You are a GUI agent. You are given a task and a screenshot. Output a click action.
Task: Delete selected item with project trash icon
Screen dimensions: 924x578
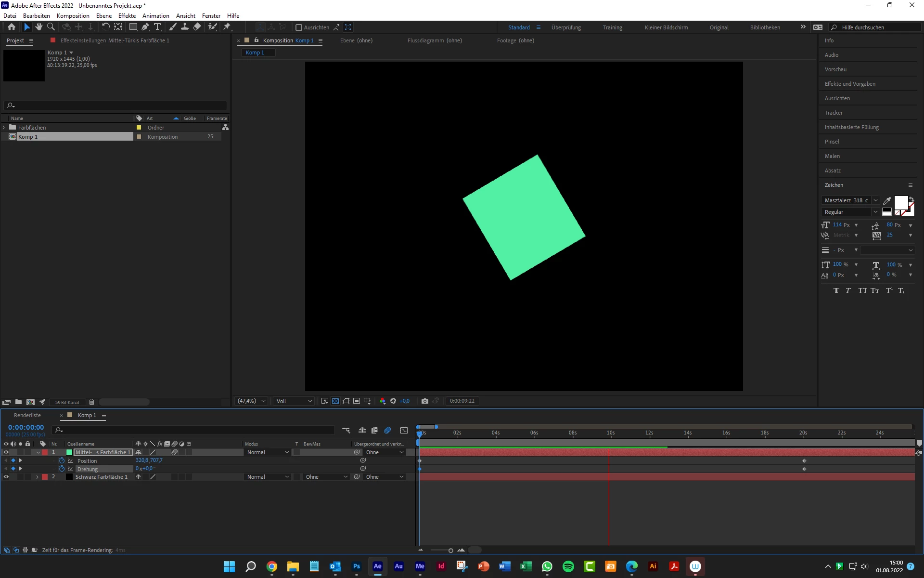coord(91,402)
